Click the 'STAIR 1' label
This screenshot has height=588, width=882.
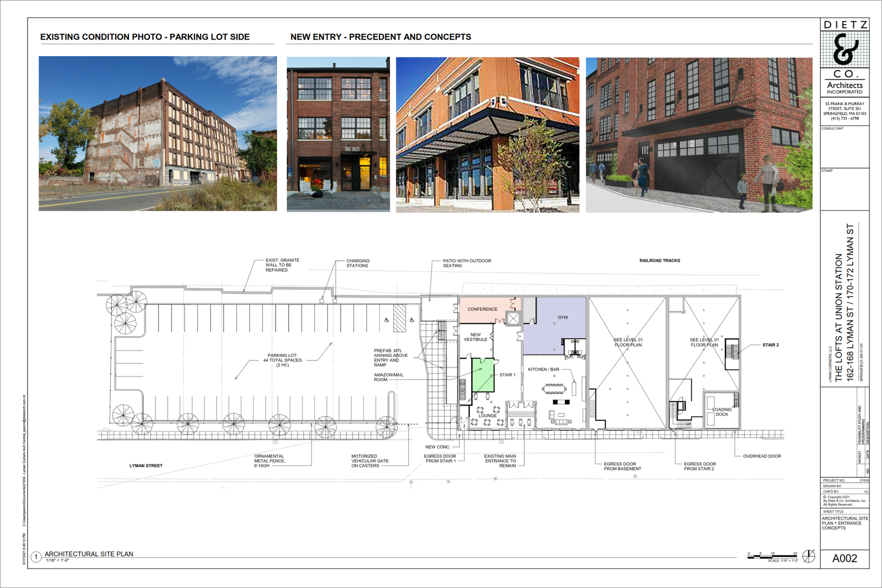[508, 375]
